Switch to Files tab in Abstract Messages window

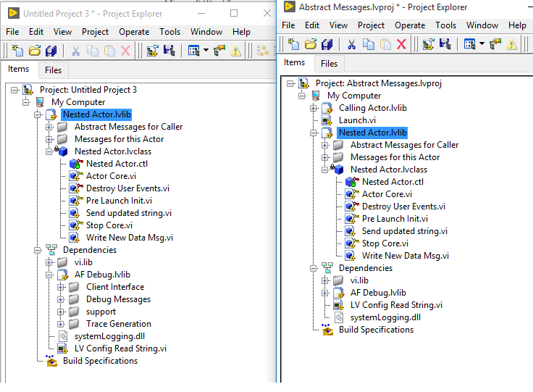(x=329, y=64)
